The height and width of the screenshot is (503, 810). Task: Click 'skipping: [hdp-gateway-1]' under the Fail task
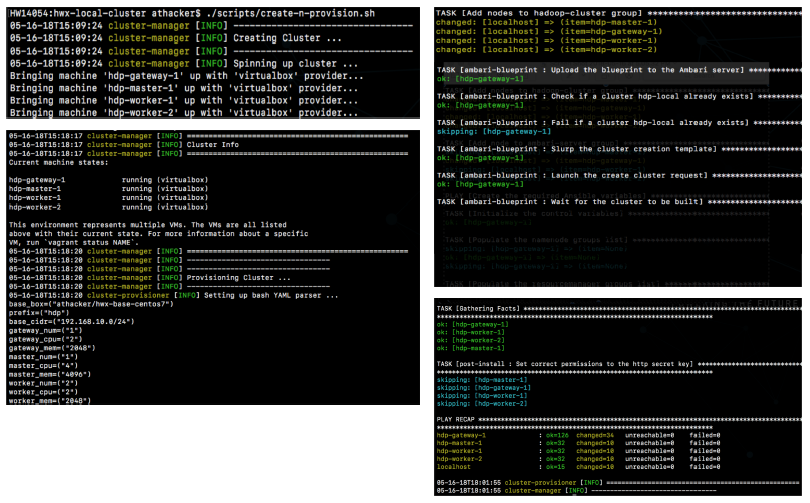click(494, 132)
